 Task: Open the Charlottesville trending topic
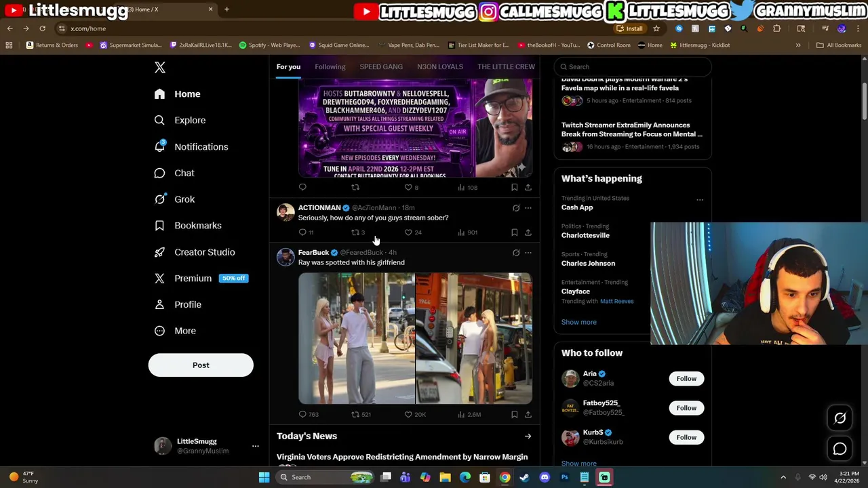pyautogui.click(x=585, y=235)
